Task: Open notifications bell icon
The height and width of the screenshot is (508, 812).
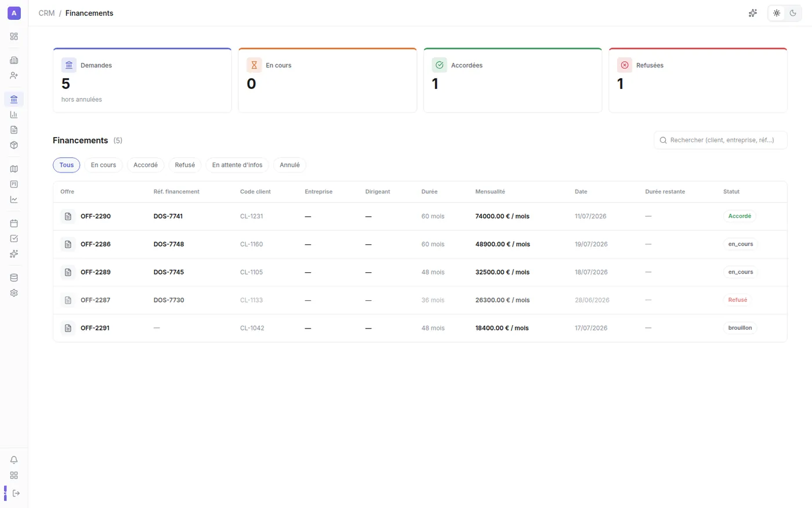Action: pyautogui.click(x=14, y=460)
